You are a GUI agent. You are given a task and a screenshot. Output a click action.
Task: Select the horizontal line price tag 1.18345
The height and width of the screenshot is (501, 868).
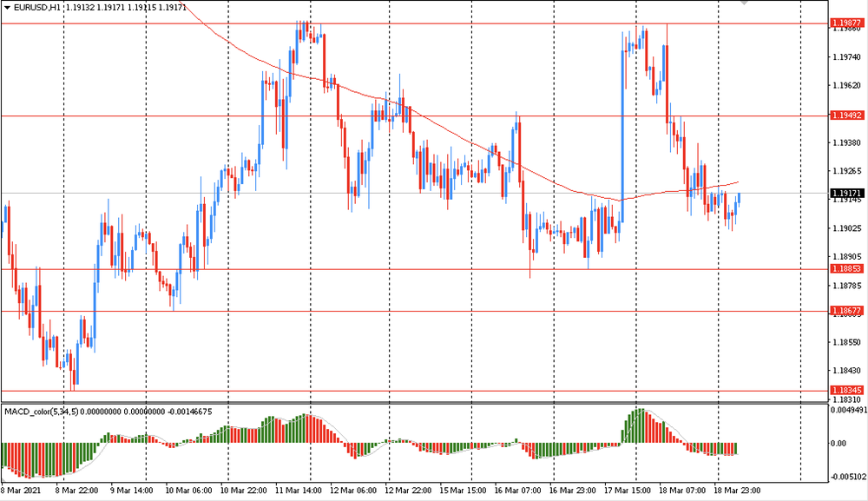[x=847, y=390]
